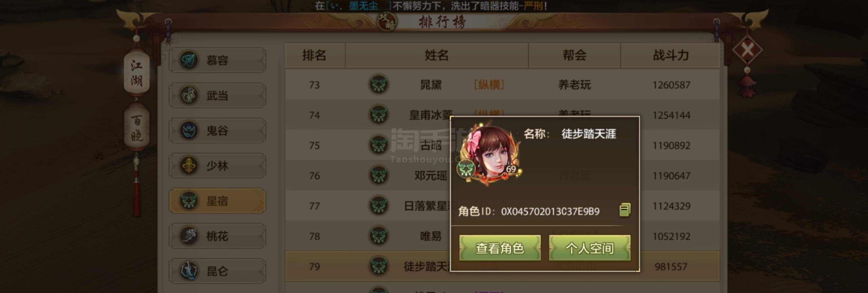This screenshot has width=868, height=293.
Task: Select the 昆仑 sect ranking
Action: [217, 271]
